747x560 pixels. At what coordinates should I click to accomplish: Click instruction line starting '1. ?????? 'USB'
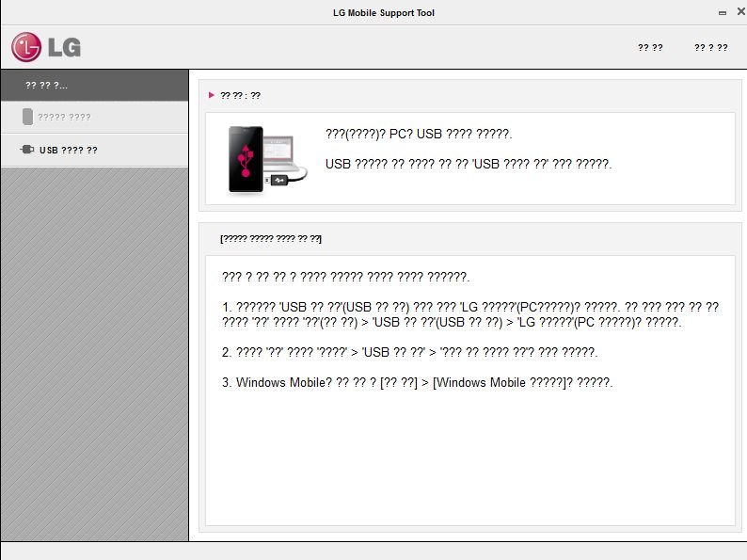(470, 314)
